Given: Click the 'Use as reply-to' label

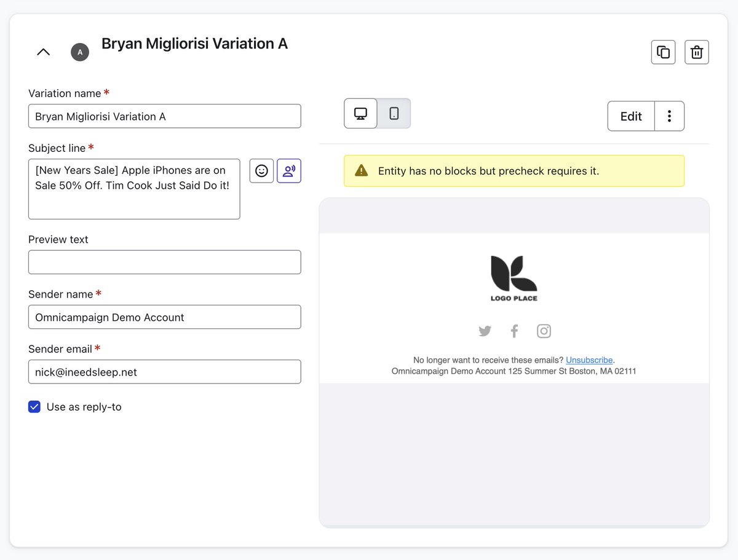Looking at the screenshot, I should [84, 407].
